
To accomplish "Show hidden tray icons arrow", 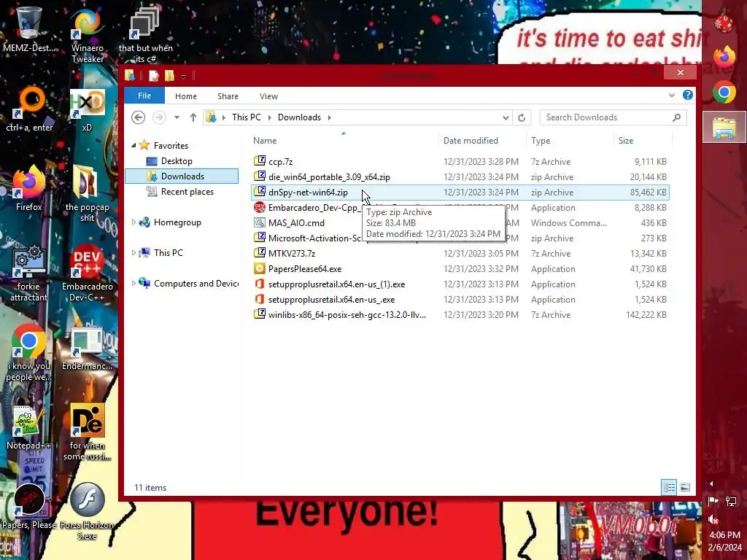I will point(712,484).
